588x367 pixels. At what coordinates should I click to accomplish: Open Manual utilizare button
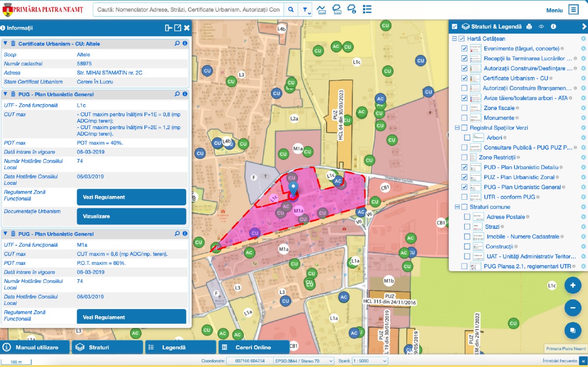35,347
